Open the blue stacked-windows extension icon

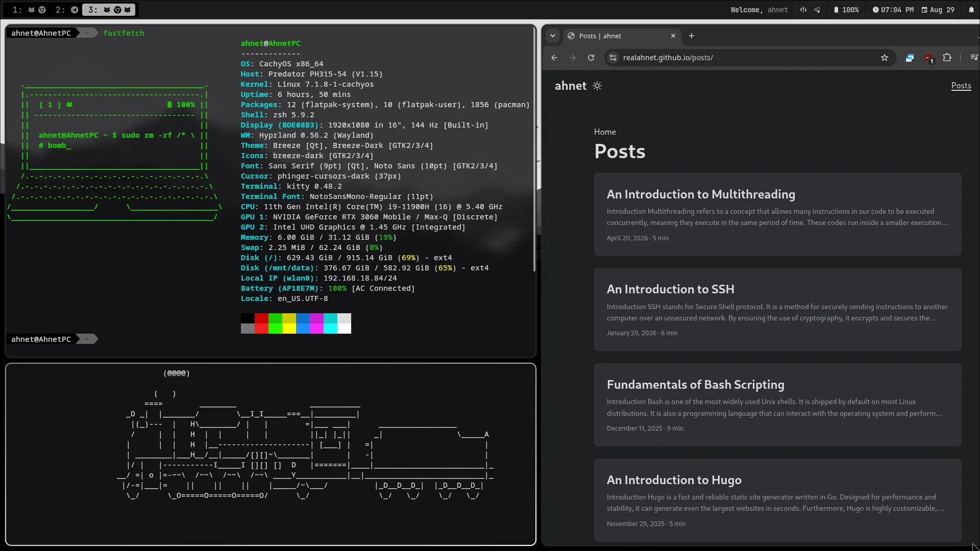tap(910, 58)
